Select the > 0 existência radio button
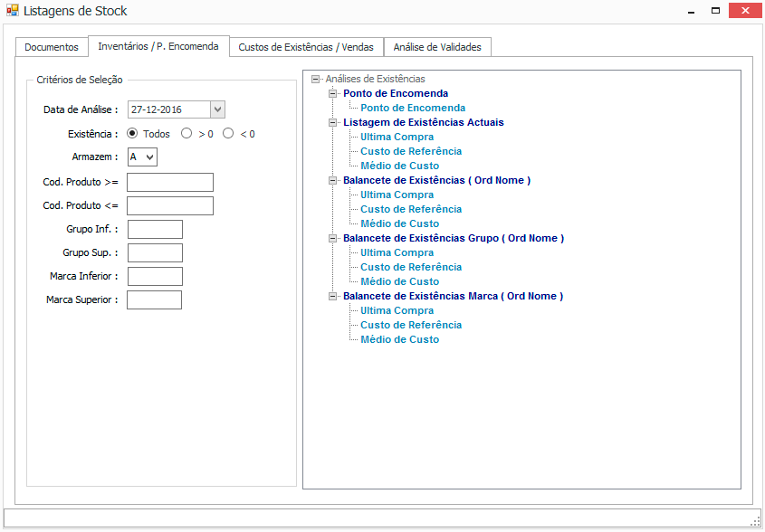Image resolution: width=765 pixels, height=532 pixels. coord(186,134)
